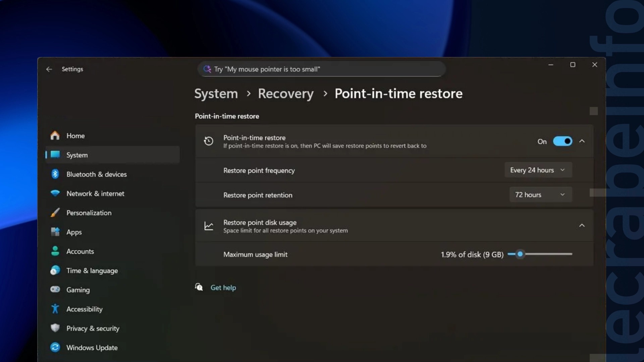Click the Maximum usage limit slider handle
The image size is (644, 362).
tap(520, 254)
